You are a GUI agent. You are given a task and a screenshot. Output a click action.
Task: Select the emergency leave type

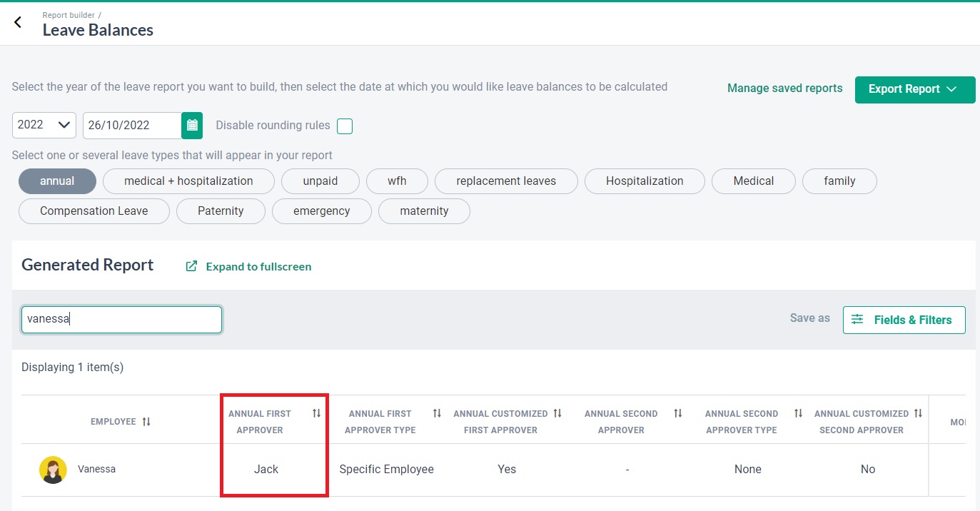322,211
